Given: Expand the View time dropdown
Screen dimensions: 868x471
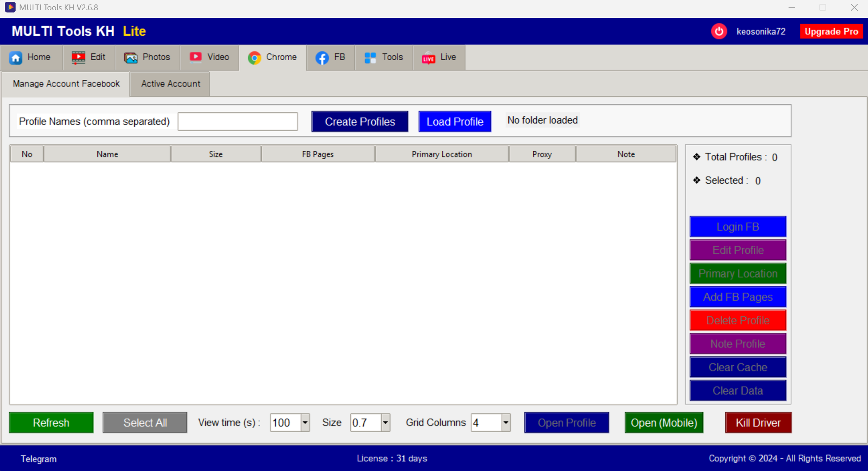Looking at the screenshot, I should click(305, 422).
